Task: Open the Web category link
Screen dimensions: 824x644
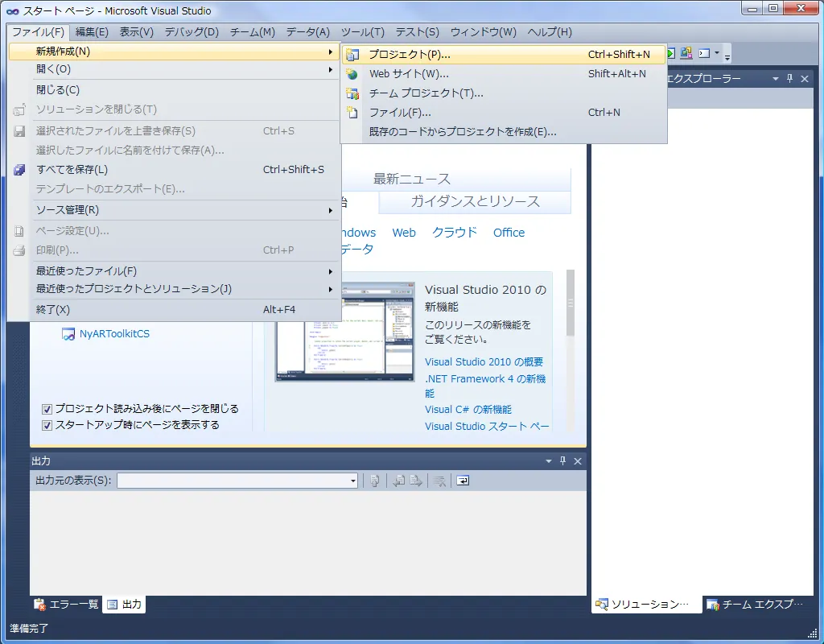Action: [x=404, y=233]
